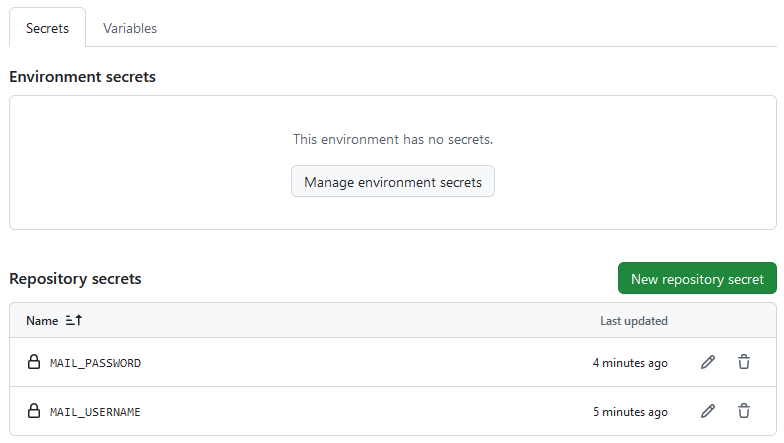Click the lock icon beside MAIL_PASSWORD

(x=34, y=362)
